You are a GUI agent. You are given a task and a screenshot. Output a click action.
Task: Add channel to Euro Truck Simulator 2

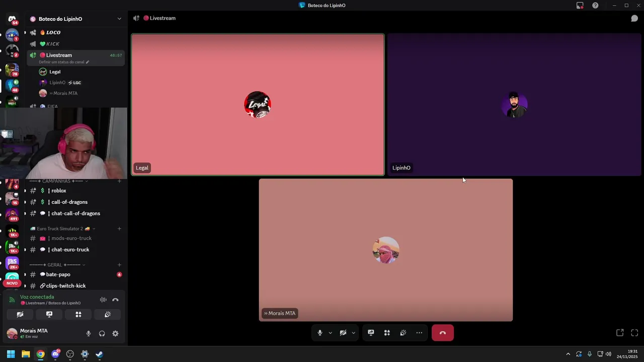click(119, 229)
